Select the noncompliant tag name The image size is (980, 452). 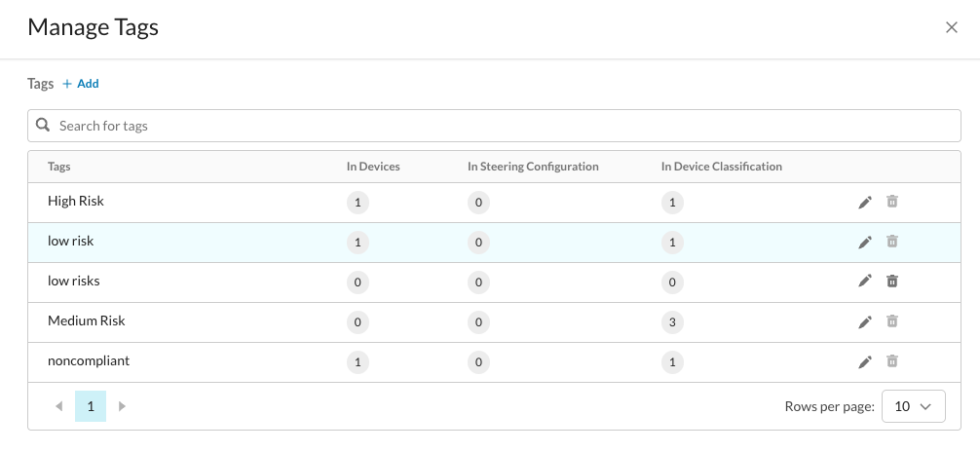point(89,361)
